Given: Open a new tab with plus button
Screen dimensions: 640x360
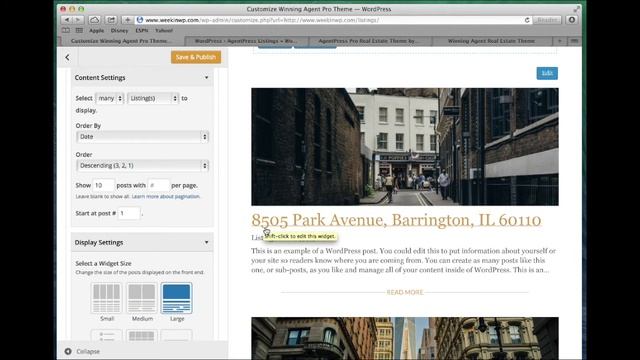Looking at the screenshot, I should [560, 41].
